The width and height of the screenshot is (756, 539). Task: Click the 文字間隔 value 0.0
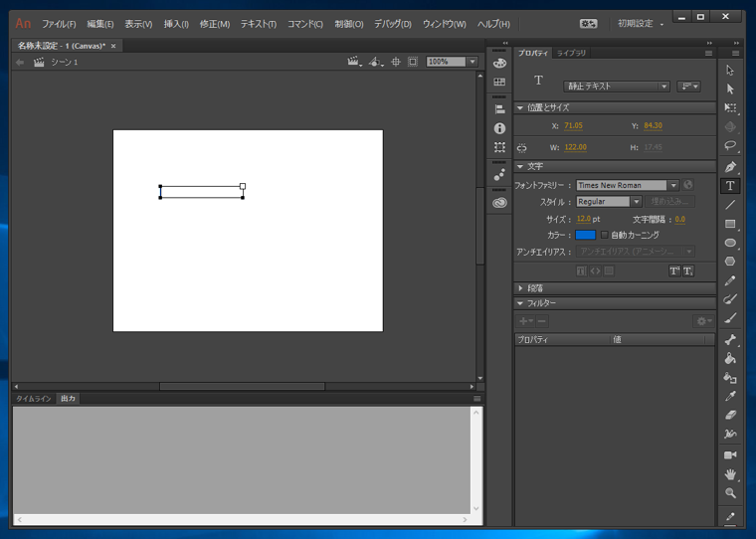[x=679, y=220]
